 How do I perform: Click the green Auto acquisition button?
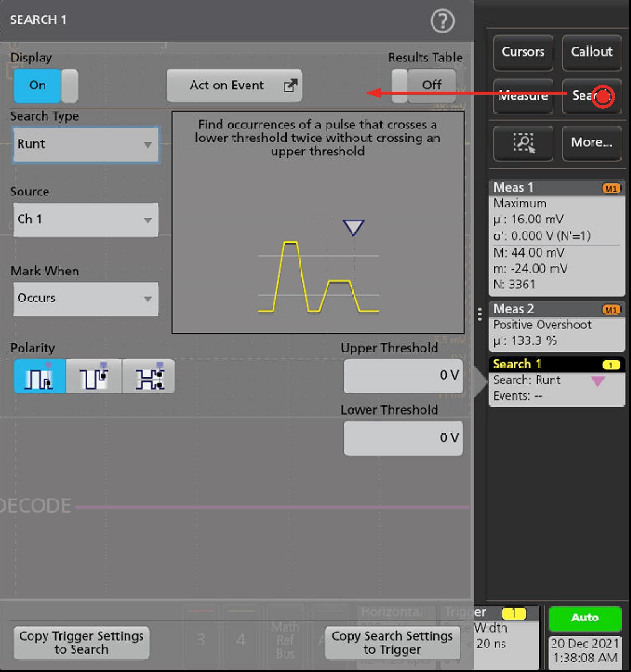point(585,618)
